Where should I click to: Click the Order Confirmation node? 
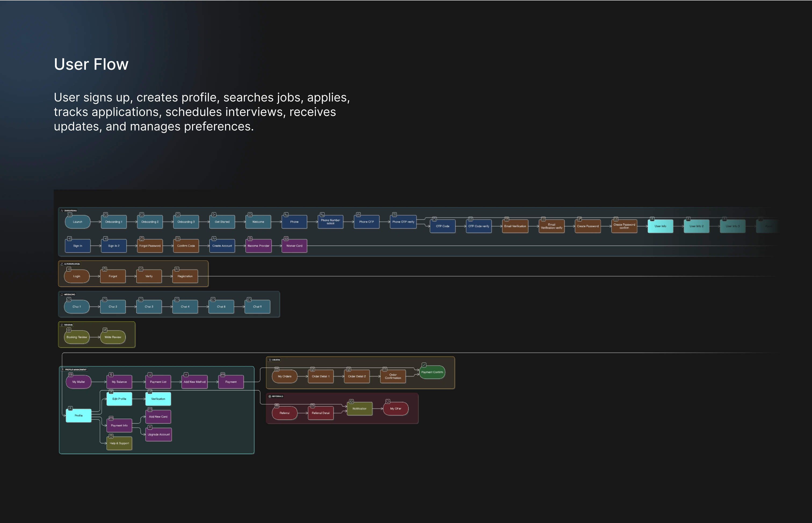tap(393, 376)
